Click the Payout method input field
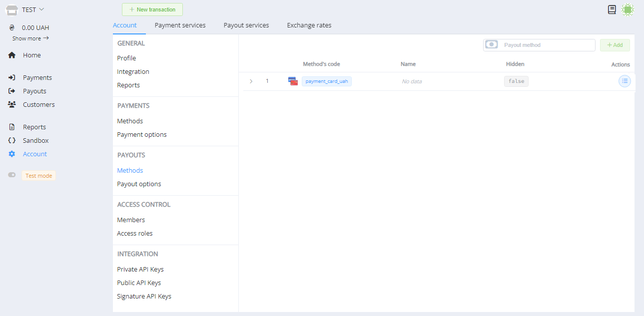 pos(547,45)
